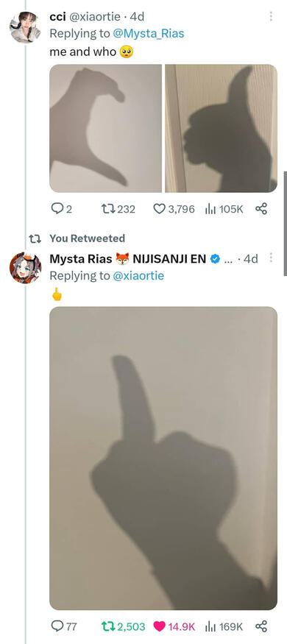Open the @Mysta_Rias mention link
The height and width of the screenshot is (644, 287).
click(148, 34)
